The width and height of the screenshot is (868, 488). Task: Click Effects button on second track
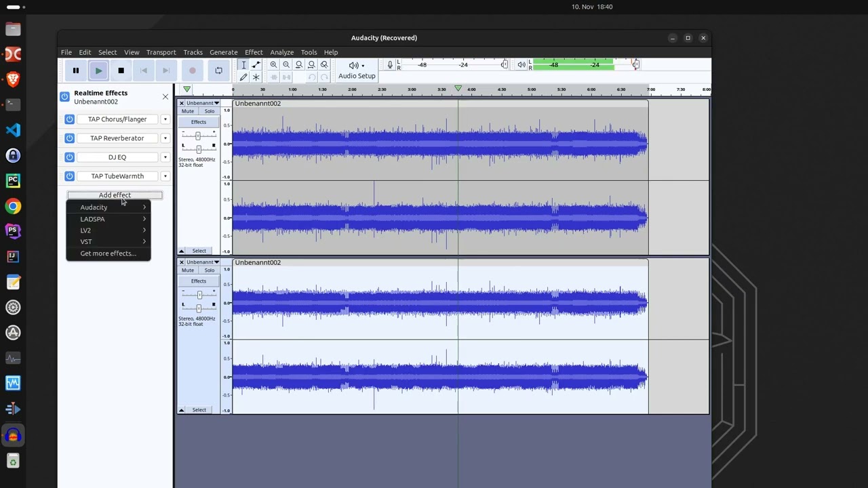coord(199,281)
